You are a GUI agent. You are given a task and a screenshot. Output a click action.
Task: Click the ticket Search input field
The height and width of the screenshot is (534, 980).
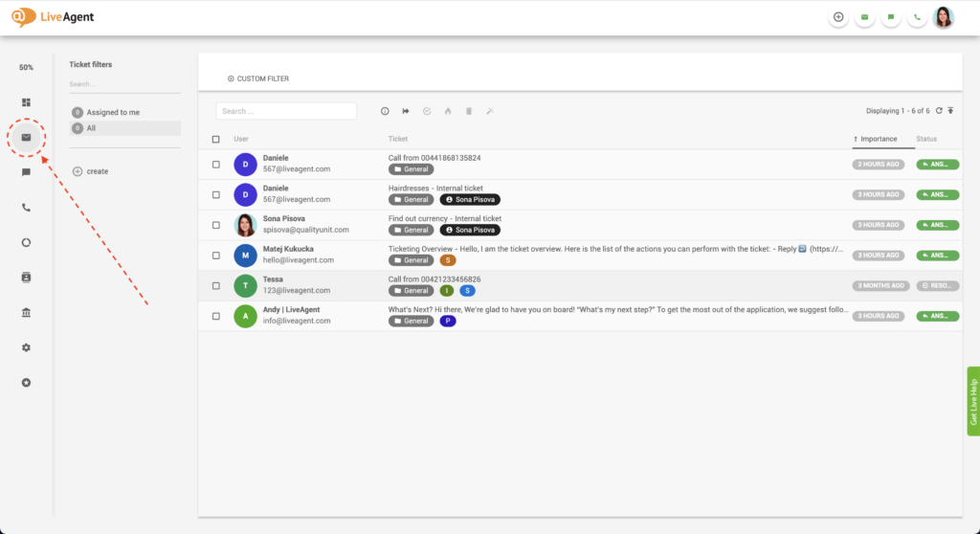[x=286, y=111]
